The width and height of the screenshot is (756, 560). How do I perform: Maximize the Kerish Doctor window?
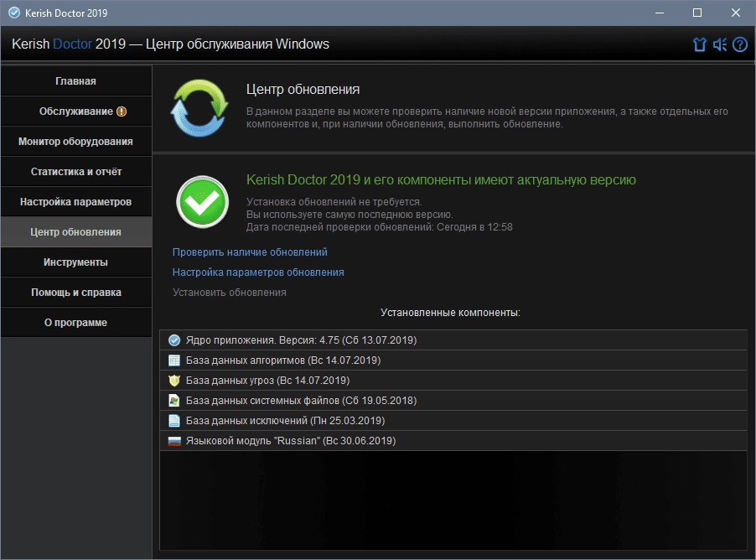tap(697, 13)
